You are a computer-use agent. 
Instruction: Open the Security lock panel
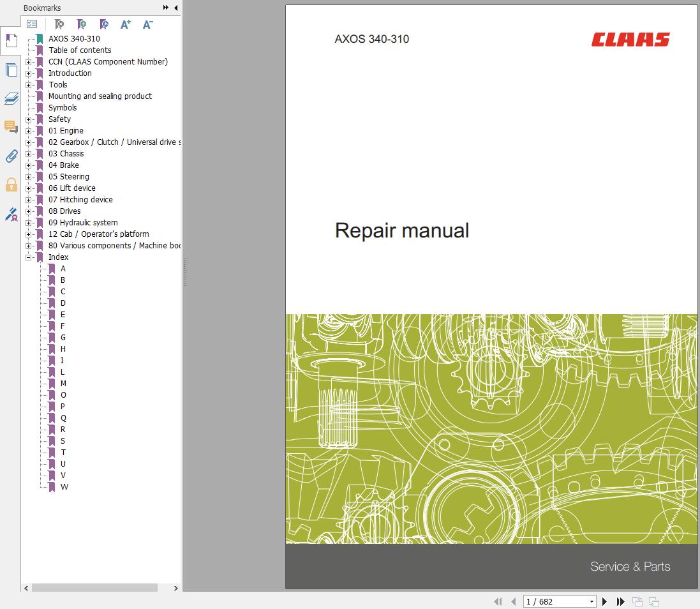tap(11, 185)
